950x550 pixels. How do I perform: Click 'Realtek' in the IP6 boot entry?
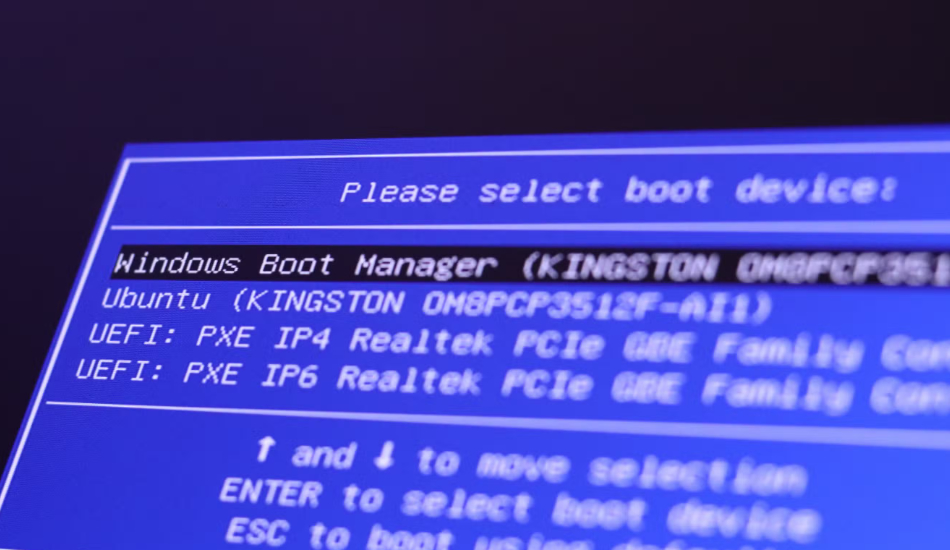[x=410, y=379]
